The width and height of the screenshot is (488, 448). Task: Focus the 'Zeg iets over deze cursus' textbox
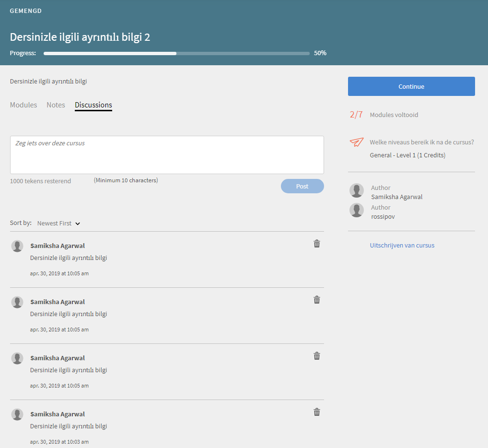click(x=167, y=155)
